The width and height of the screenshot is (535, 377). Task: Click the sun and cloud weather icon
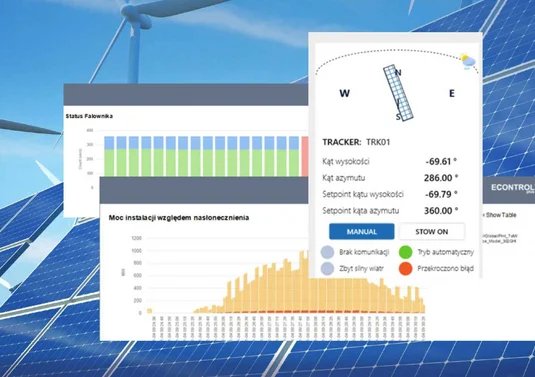tap(468, 61)
